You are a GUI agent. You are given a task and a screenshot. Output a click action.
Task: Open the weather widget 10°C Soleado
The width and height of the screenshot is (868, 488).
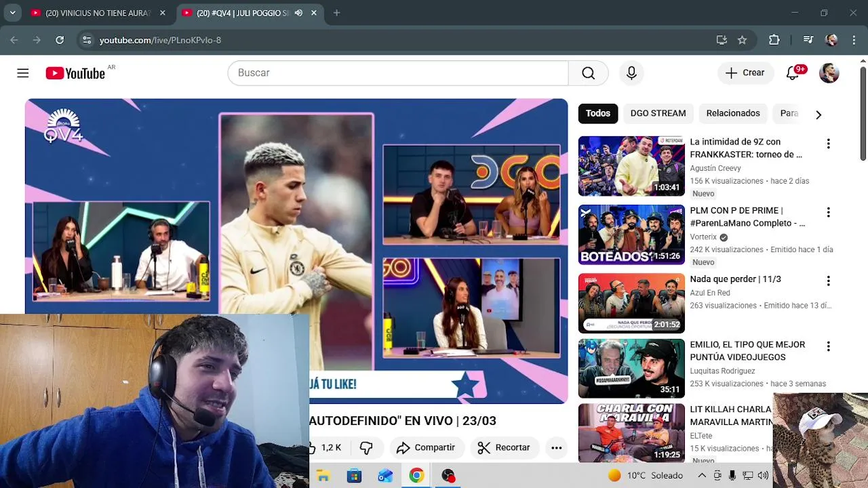pyautogui.click(x=646, y=476)
